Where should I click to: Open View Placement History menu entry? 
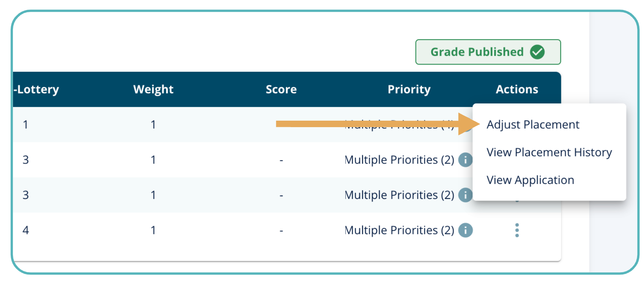[x=549, y=152]
